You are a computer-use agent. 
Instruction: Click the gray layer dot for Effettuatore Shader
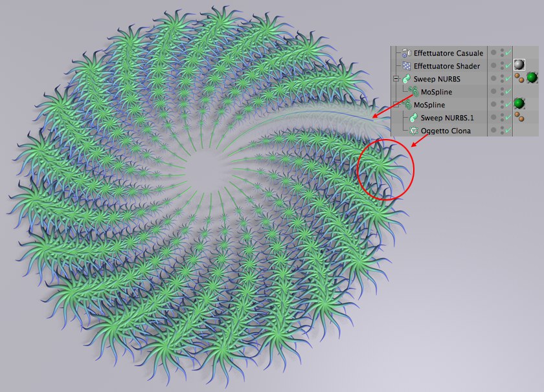(493, 65)
